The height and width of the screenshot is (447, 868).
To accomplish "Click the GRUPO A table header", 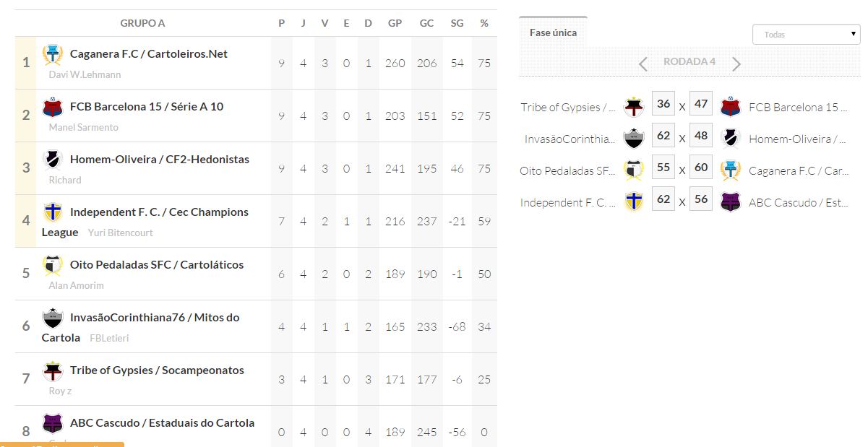I will [142, 23].
